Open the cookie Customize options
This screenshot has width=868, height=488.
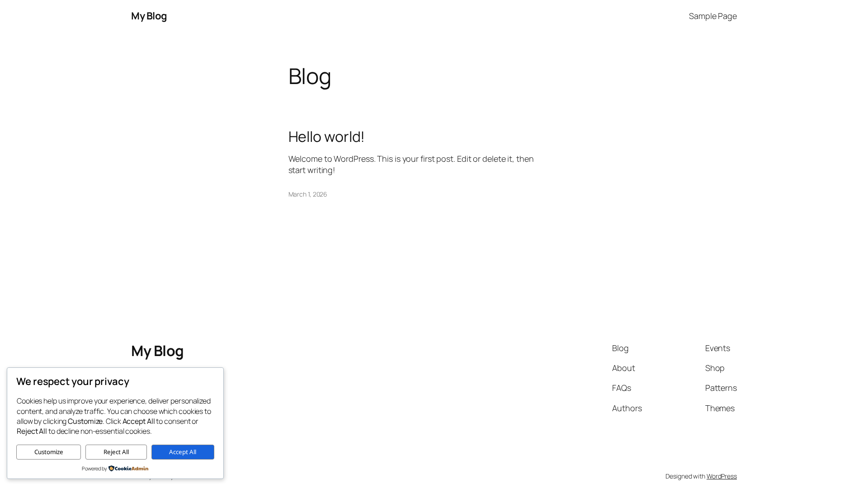coord(48,452)
